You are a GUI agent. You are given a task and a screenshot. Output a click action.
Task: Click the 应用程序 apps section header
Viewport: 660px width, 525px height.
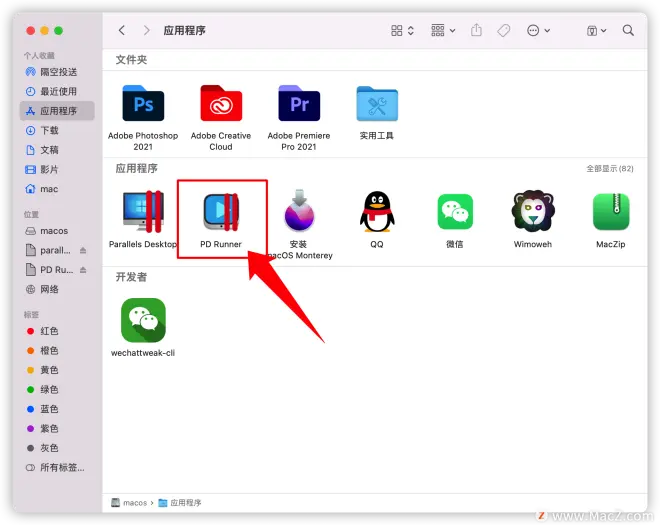click(136, 168)
